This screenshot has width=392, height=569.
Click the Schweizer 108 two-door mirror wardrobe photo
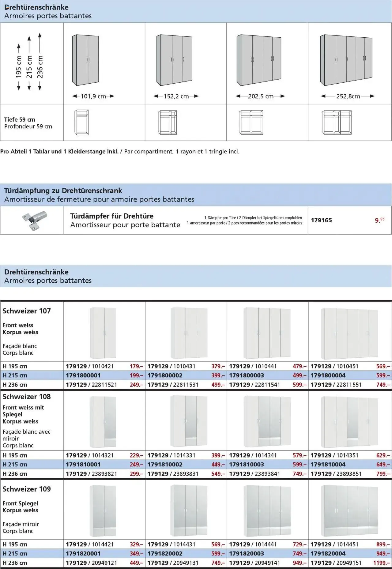(x=103, y=421)
